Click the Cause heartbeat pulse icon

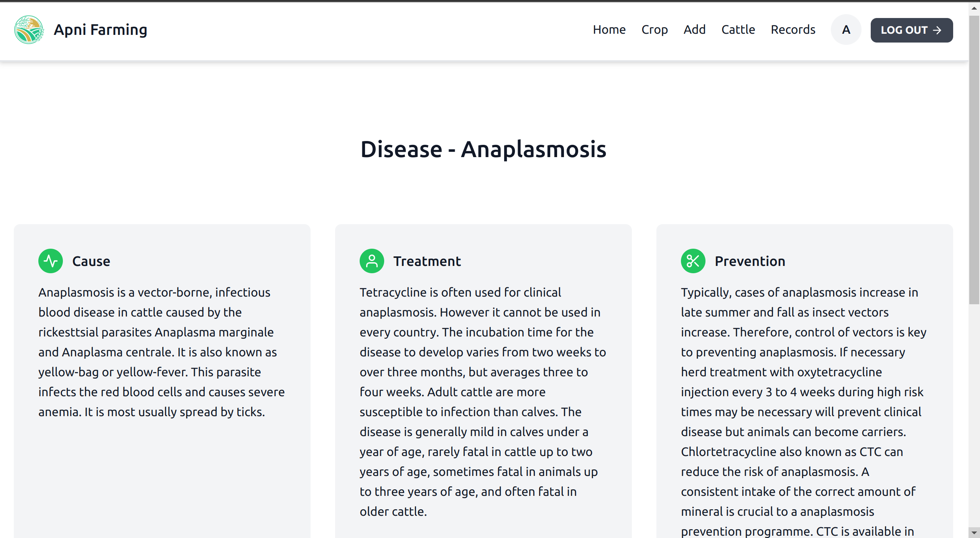click(x=51, y=261)
